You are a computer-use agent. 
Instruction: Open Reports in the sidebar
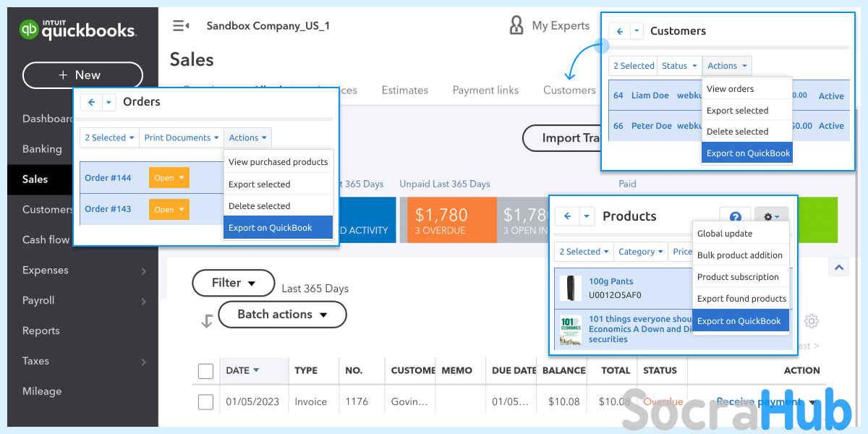coord(41,331)
